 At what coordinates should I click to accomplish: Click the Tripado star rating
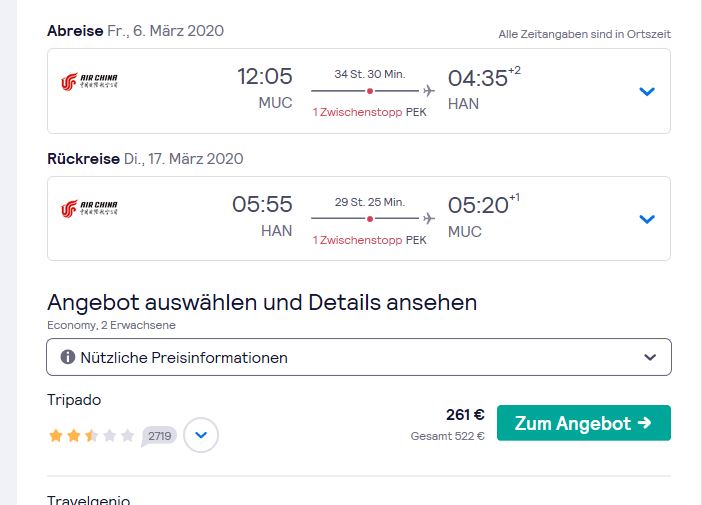coord(91,435)
